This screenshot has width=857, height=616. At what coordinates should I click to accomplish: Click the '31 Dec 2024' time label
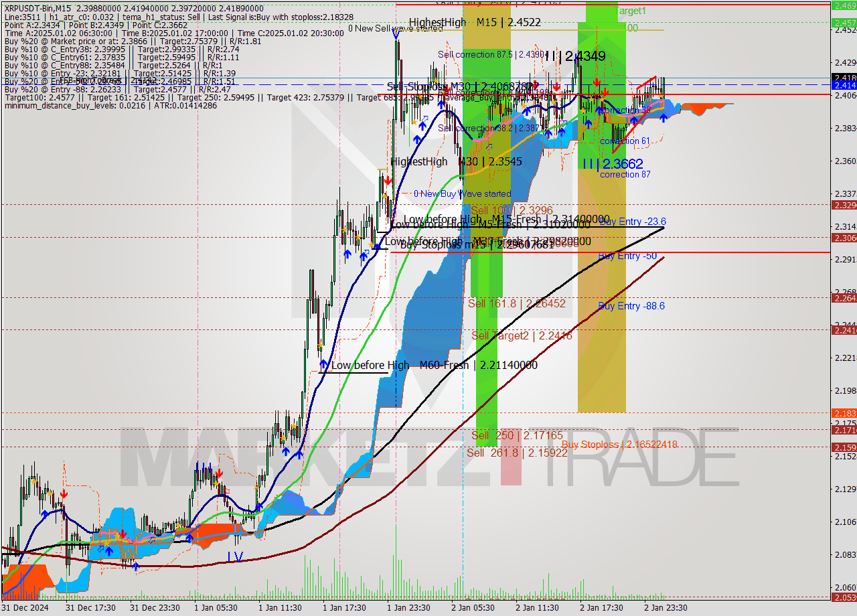coord(25,608)
